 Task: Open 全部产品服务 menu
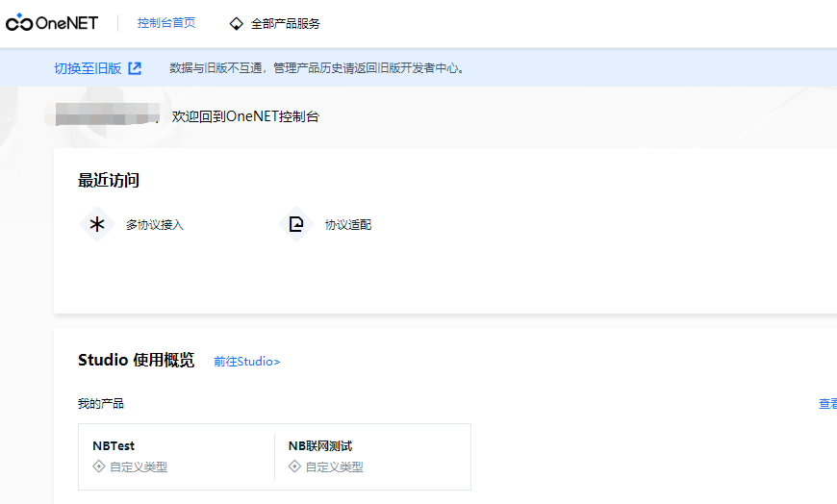[x=285, y=24]
